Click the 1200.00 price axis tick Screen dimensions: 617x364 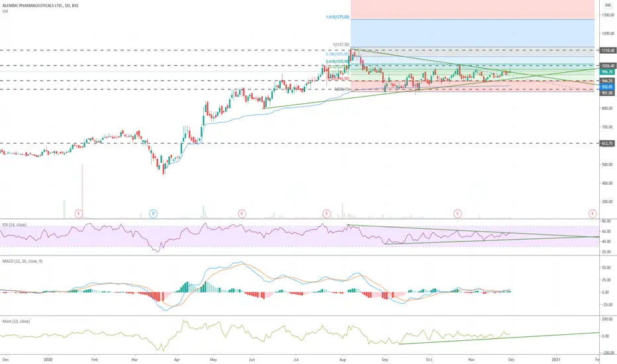pos(608,34)
